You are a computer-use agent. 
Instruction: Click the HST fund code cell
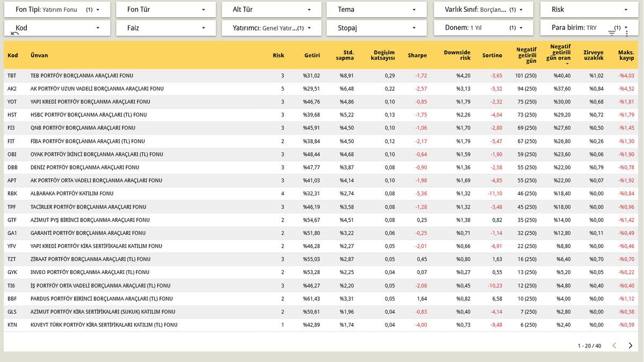(12, 115)
